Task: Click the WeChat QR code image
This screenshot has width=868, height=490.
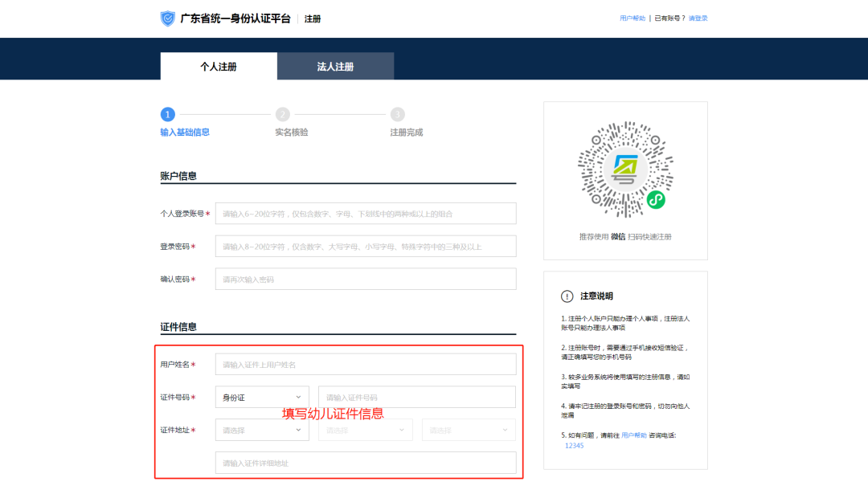Action: pyautogui.click(x=625, y=169)
